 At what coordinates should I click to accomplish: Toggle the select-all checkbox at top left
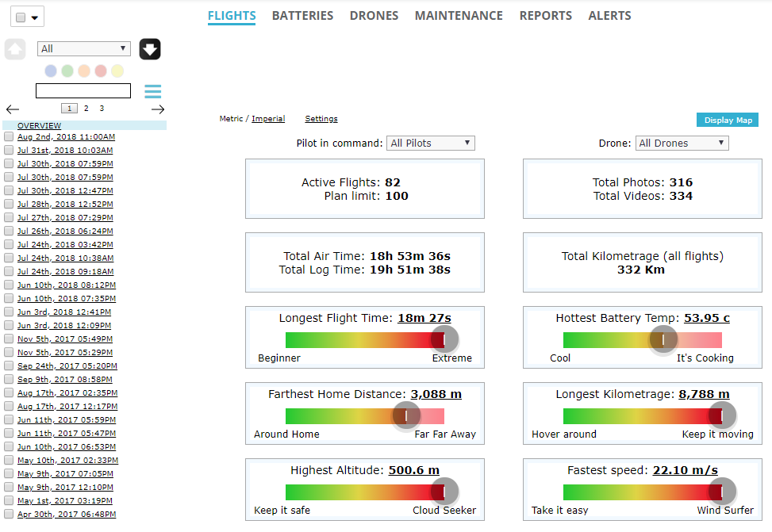click(x=21, y=17)
